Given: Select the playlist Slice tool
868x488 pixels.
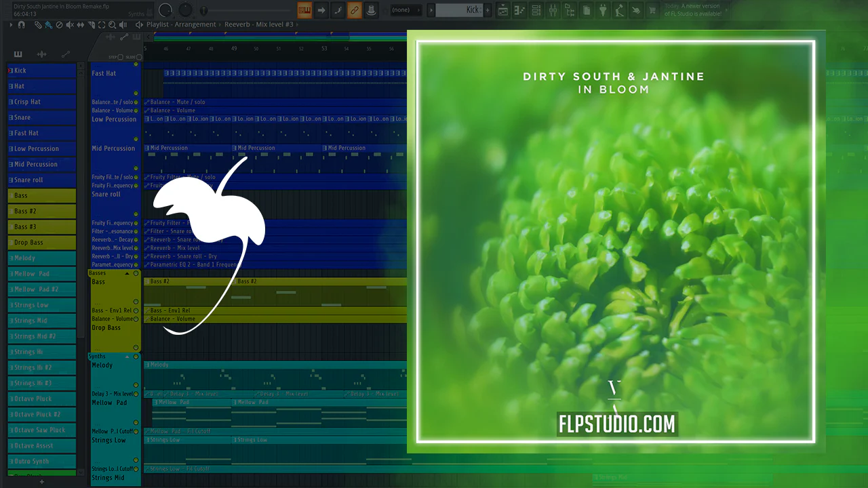Looking at the screenshot, I should (92, 25).
